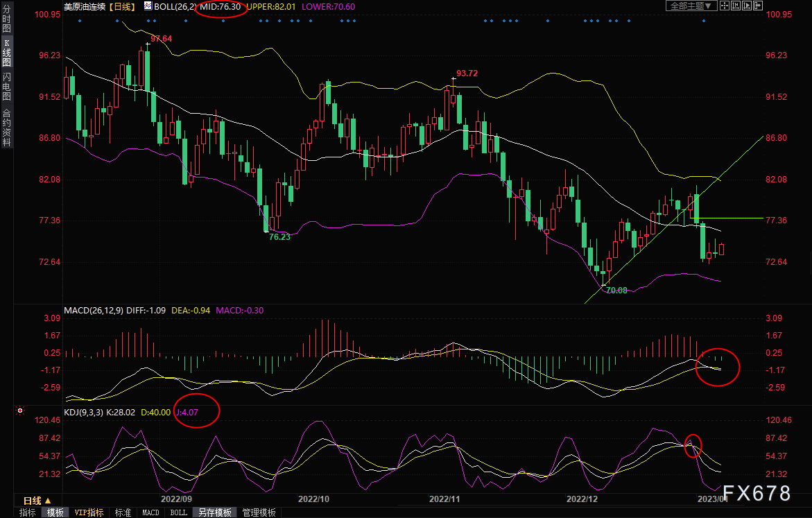Click the MID:76.30 value

pyautogui.click(x=220, y=7)
